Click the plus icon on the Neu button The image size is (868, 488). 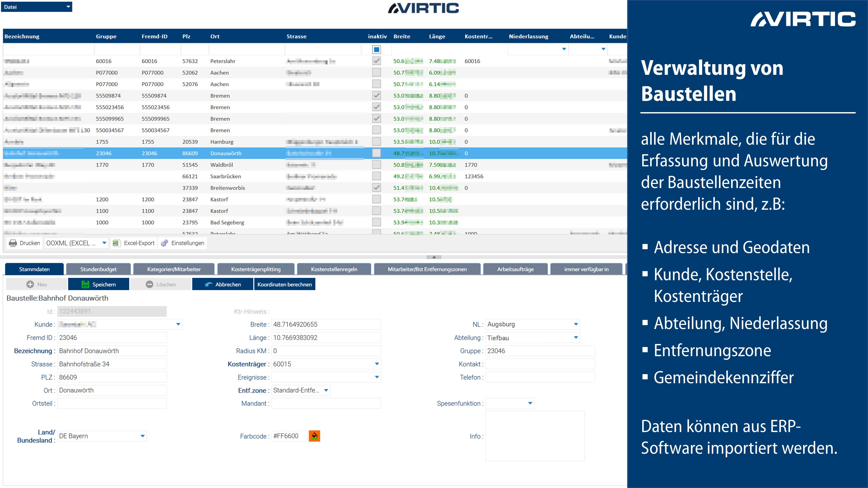coord(30,284)
